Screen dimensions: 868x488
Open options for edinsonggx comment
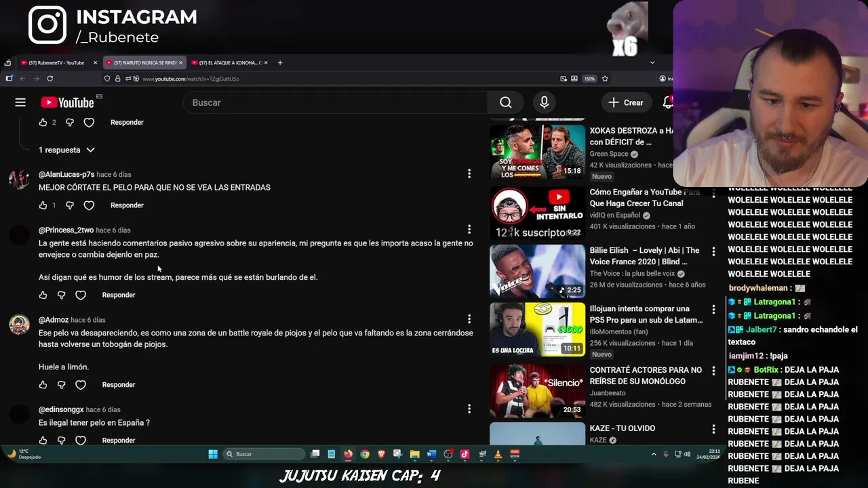pos(469,409)
